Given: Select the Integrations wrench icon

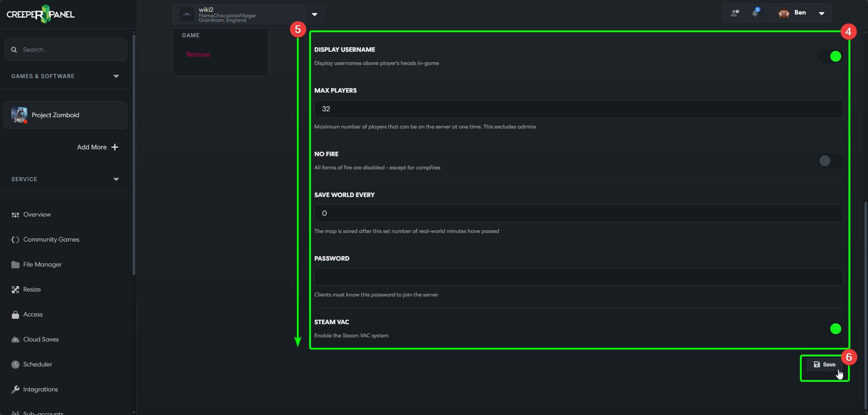Looking at the screenshot, I should pyautogui.click(x=15, y=389).
